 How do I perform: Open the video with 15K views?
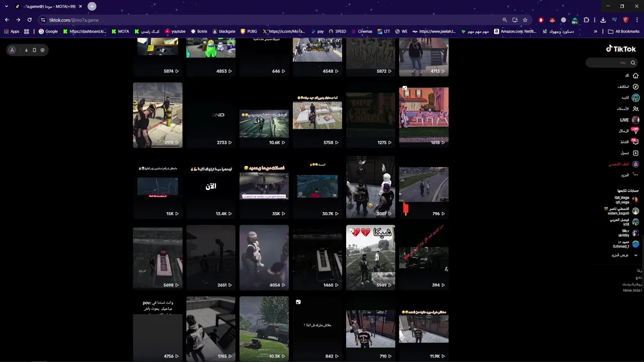157,187
